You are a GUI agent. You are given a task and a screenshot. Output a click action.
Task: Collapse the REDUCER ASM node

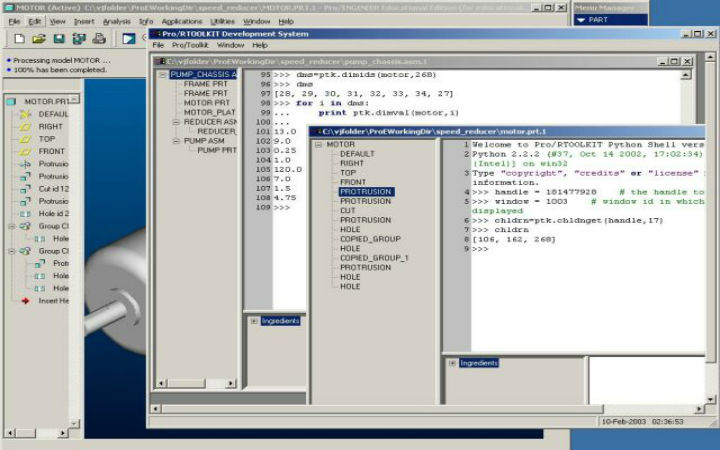176,122
